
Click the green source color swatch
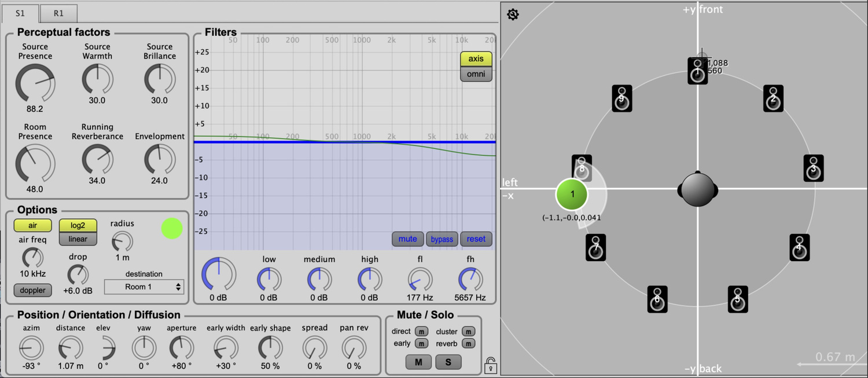tap(172, 228)
